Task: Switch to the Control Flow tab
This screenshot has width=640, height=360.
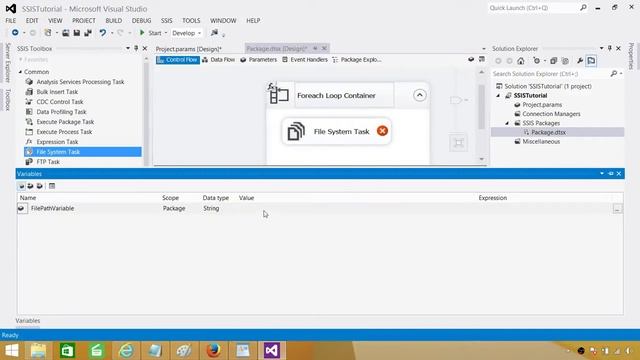Action: [178, 60]
